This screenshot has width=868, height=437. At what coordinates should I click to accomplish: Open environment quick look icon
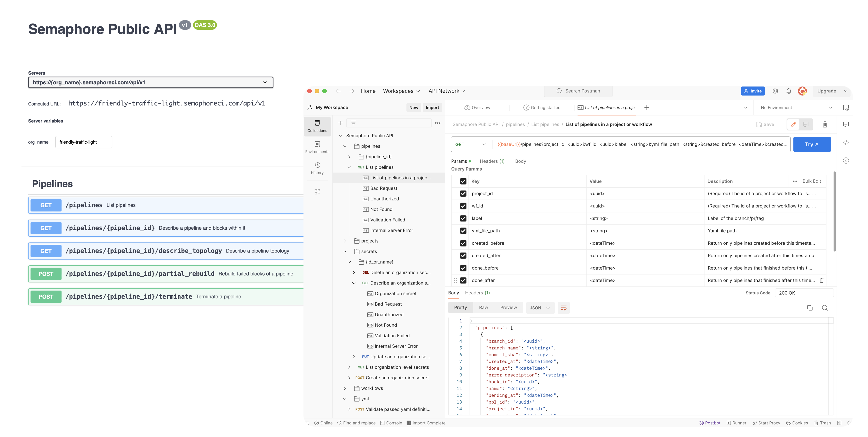[846, 108]
